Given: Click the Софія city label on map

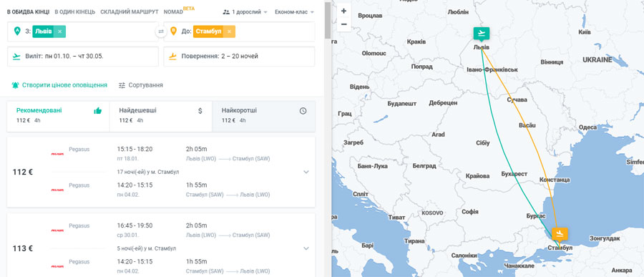Looking at the screenshot, I should click(x=470, y=212).
